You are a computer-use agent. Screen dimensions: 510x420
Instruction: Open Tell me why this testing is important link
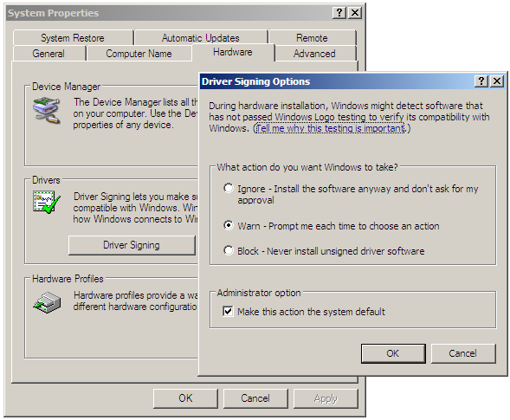[x=331, y=128]
